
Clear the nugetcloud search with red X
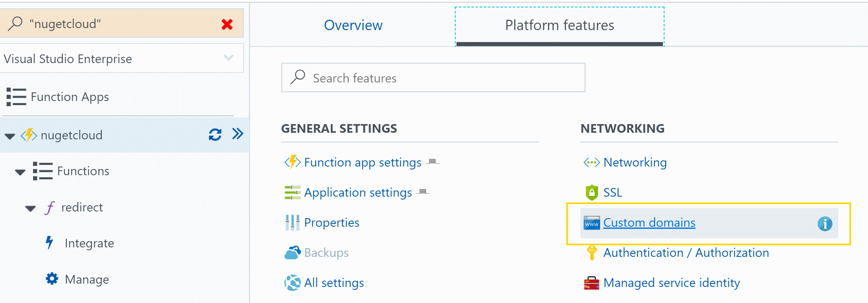[227, 24]
